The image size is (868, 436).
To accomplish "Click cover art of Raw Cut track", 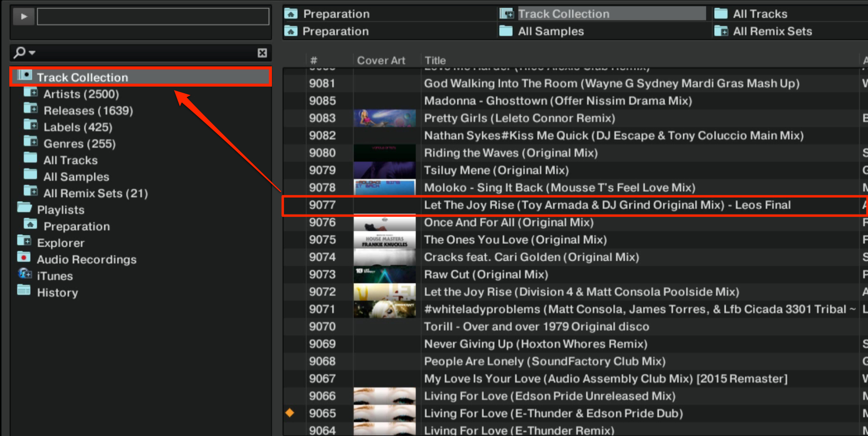I will point(384,274).
